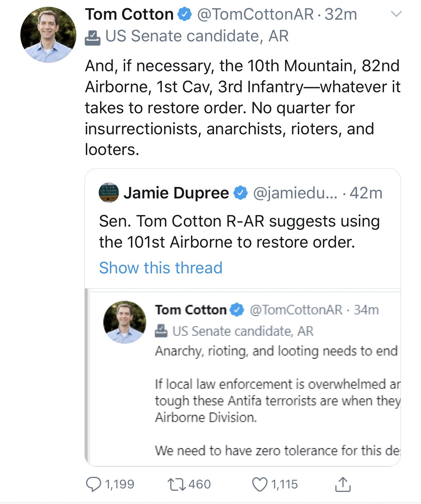Viewport: 421px width, 504px height.
Task: Open the reply icon with 1,199 replies
Action: click(x=93, y=484)
